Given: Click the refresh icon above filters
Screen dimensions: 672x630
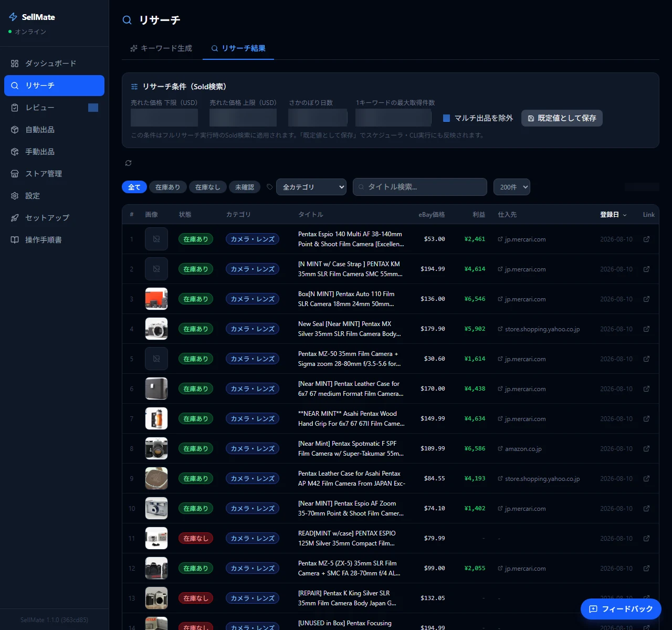Looking at the screenshot, I should (x=128, y=163).
